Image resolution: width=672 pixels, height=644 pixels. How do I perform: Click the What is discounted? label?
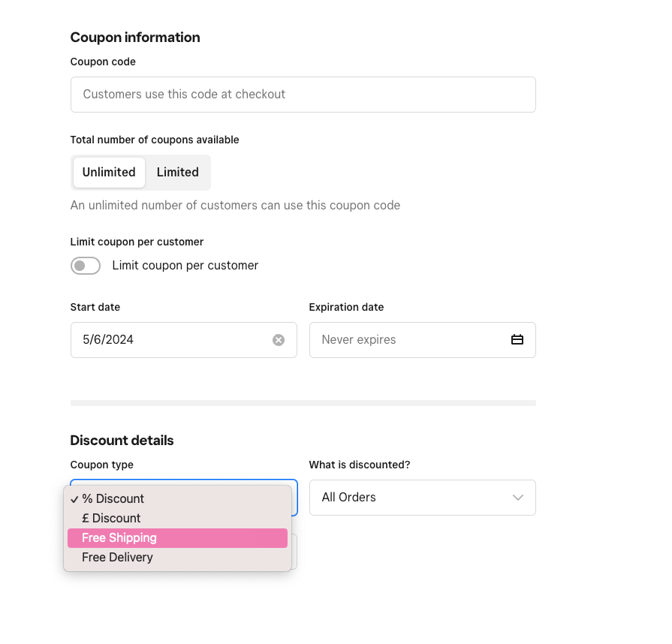coord(360,465)
